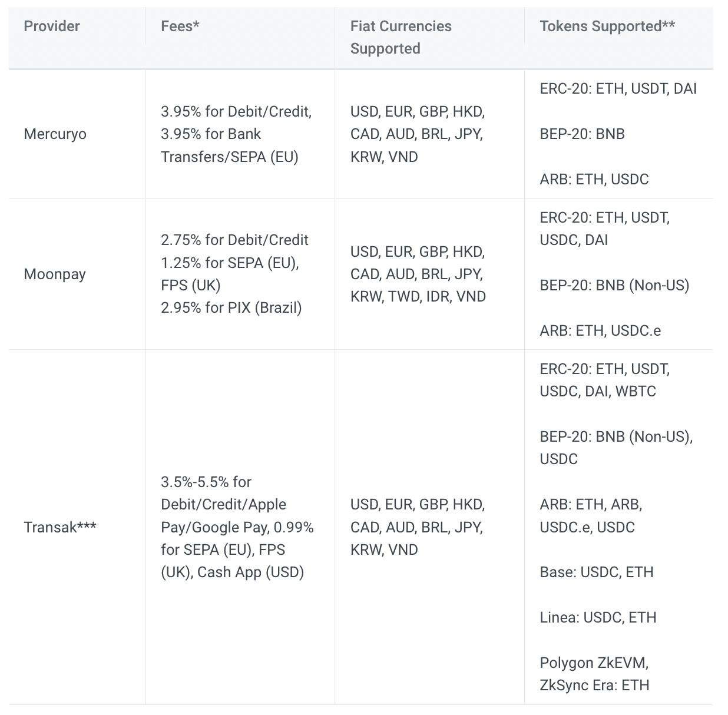728x715 pixels.
Task: Select the Mercuryo provider name
Action: 55,134
